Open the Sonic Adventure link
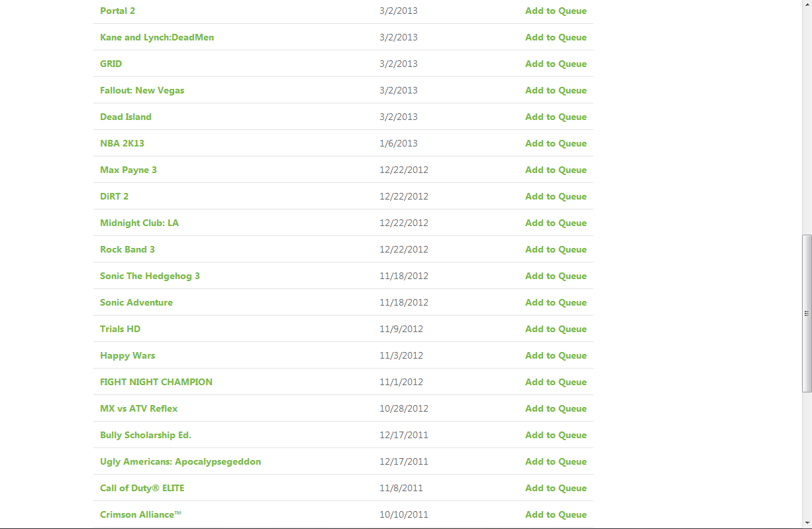This screenshot has height=529, width=812. pyautogui.click(x=136, y=302)
